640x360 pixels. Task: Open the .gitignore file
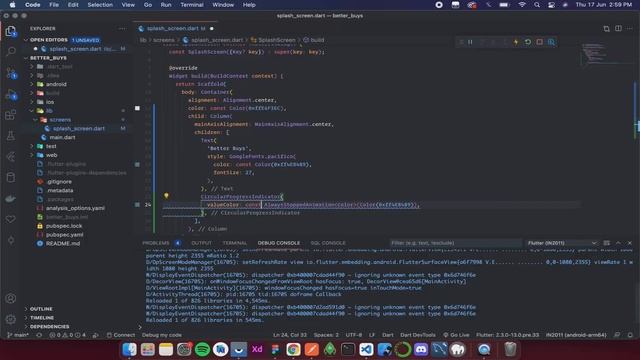tap(58, 182)
